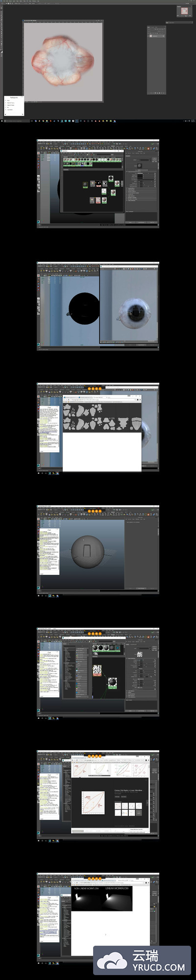The height and width of the screenshot is (980, 196).
Task: Select the layer thumbnail in Photoshop Layers panel
Action: click(151, 36)
